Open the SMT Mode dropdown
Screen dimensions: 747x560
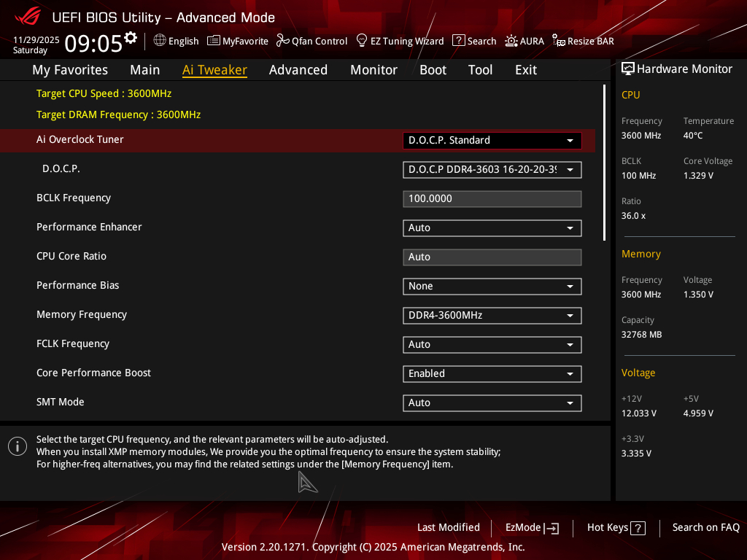(492, 402)
